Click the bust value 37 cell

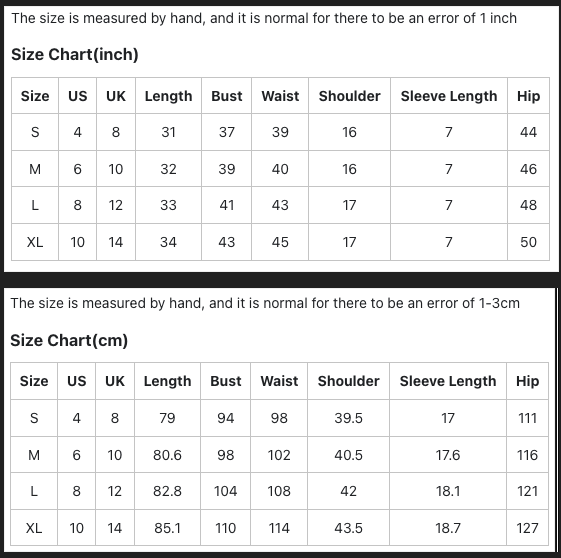[x=226, y=132]
